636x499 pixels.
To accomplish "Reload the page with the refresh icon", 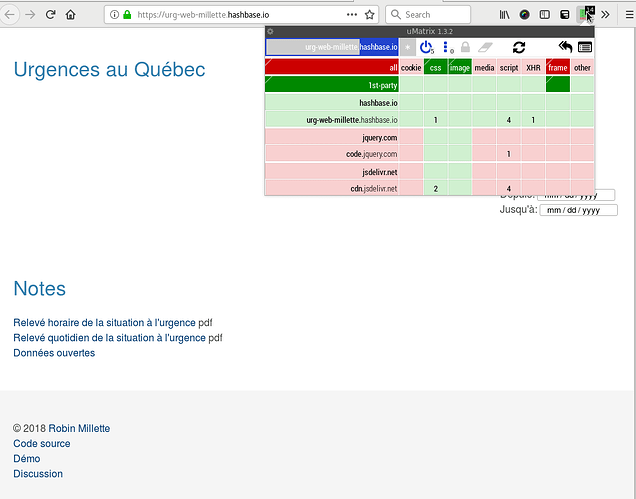I will [50, 15].
